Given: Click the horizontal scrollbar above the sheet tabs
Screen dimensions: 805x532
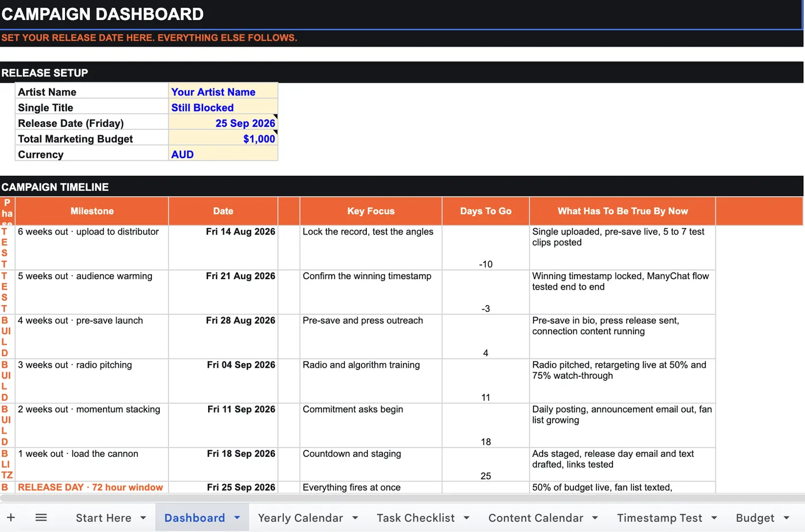Looking at the screenshot, I should pyautogui.click(x=402, y=498).
